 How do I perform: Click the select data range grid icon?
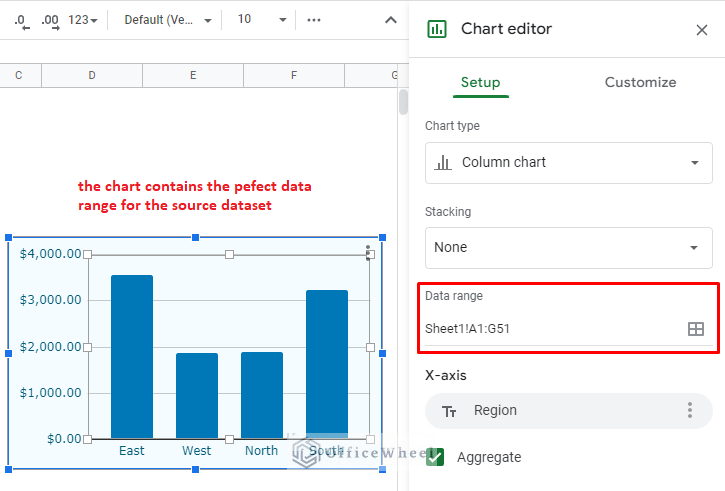[x=695, y=329]
